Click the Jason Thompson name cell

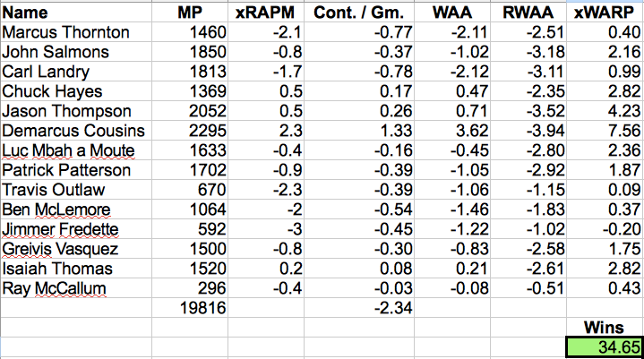point(76,111)
